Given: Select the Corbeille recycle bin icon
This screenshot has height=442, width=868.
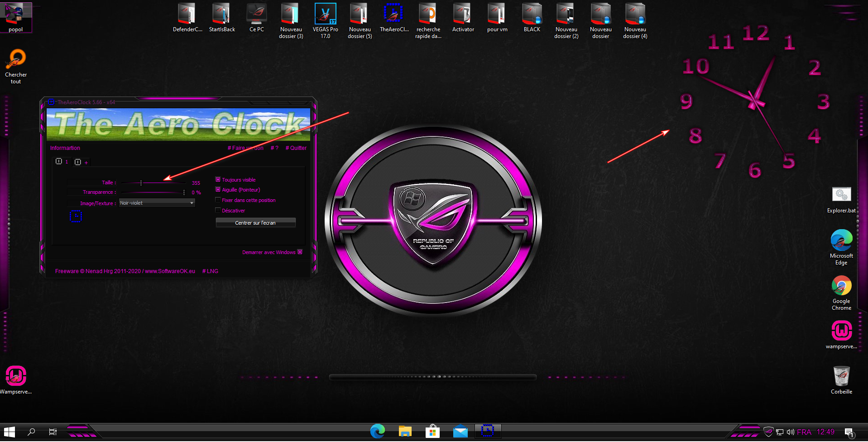Looking at the screenshot, I should click(x=841, y=380).
